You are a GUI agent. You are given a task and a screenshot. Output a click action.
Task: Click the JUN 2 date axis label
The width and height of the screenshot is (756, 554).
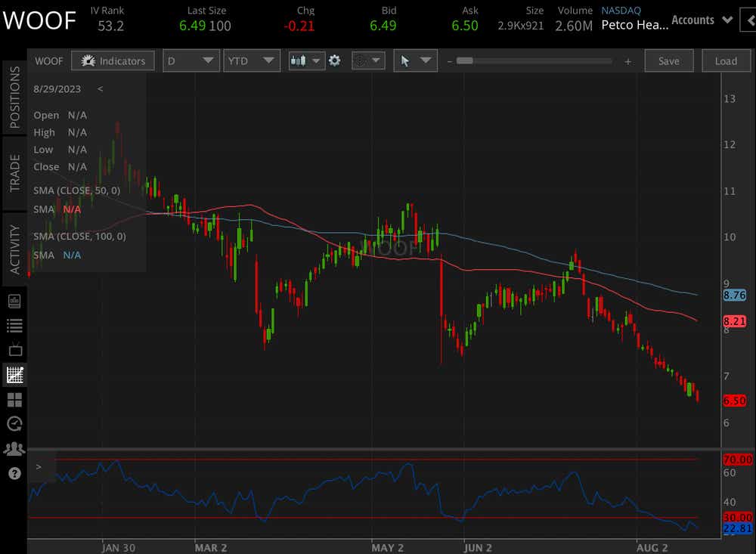478,548
